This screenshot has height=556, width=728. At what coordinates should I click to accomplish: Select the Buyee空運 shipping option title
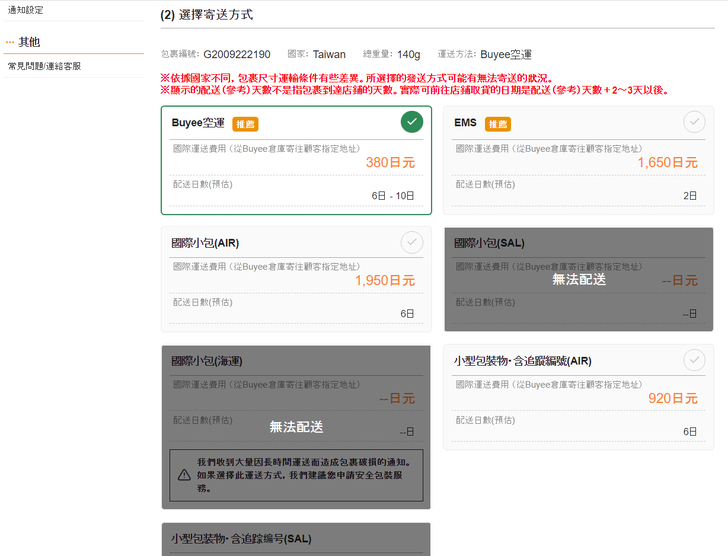[x=198, y=123]
